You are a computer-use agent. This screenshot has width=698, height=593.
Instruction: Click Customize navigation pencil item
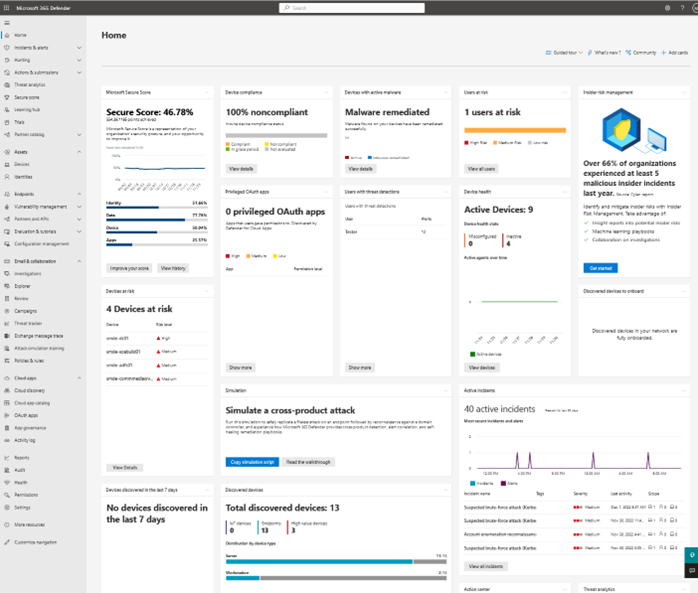coord(35,542)
